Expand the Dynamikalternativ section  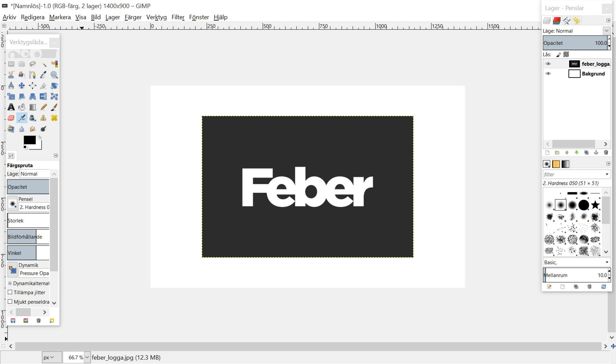pos(10,283)
